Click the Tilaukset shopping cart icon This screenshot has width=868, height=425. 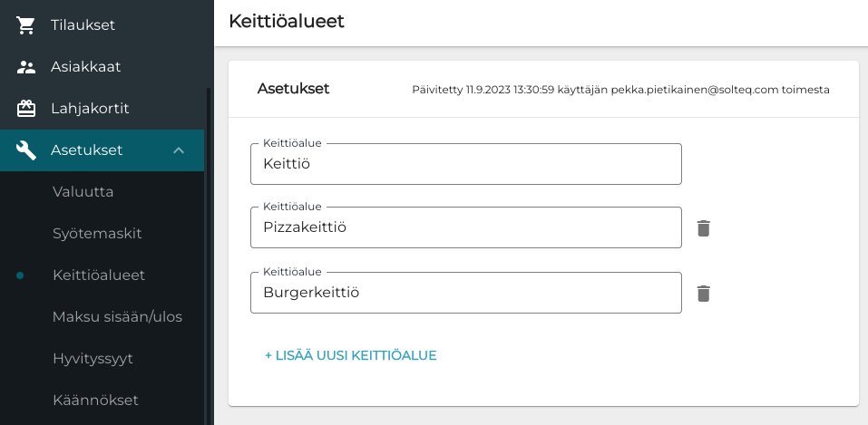click(x=26, y=25)
